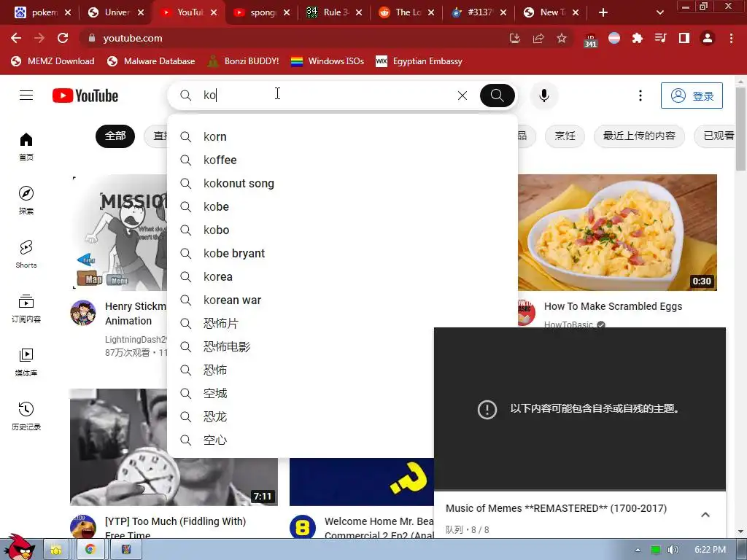Expand the Music of Memes queue chevron
This screenshot has width=747, height=560.
[x=705, y=515]
